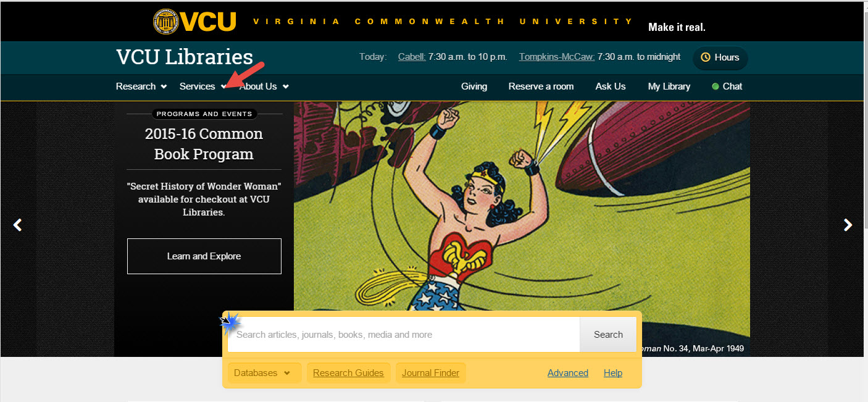Expand the Research menu chevron

tap(163, 86)
